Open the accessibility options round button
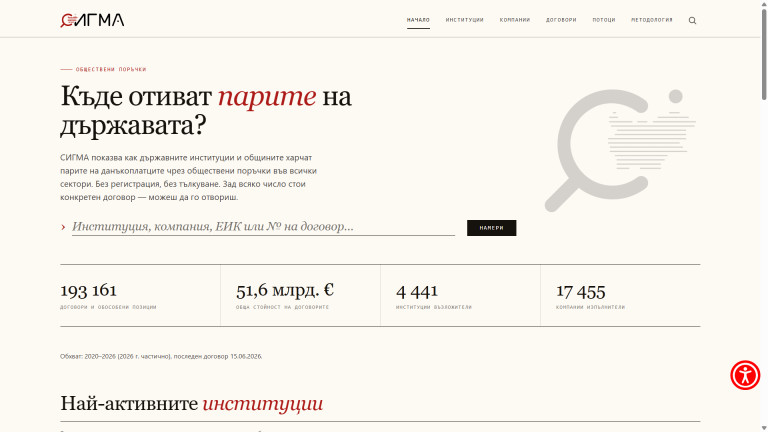This screenshot has width=768, height=432. [745, 375]
